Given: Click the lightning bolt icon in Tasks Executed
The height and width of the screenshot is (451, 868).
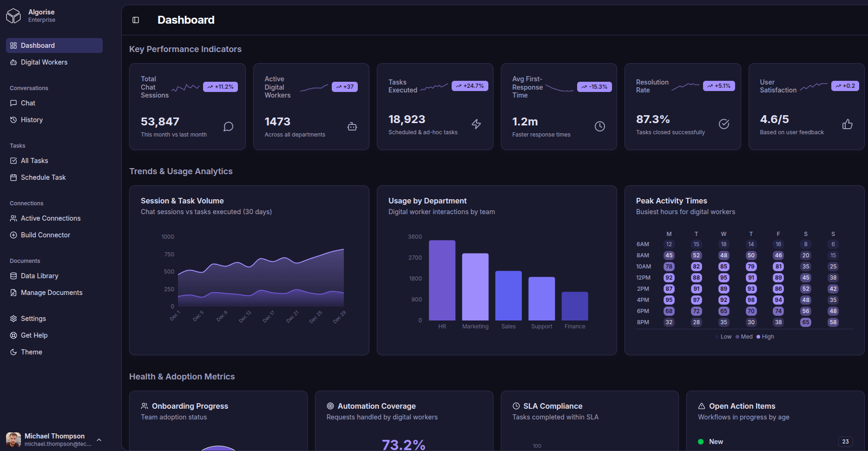Looking at the screenshot, I should pos(476,124).
